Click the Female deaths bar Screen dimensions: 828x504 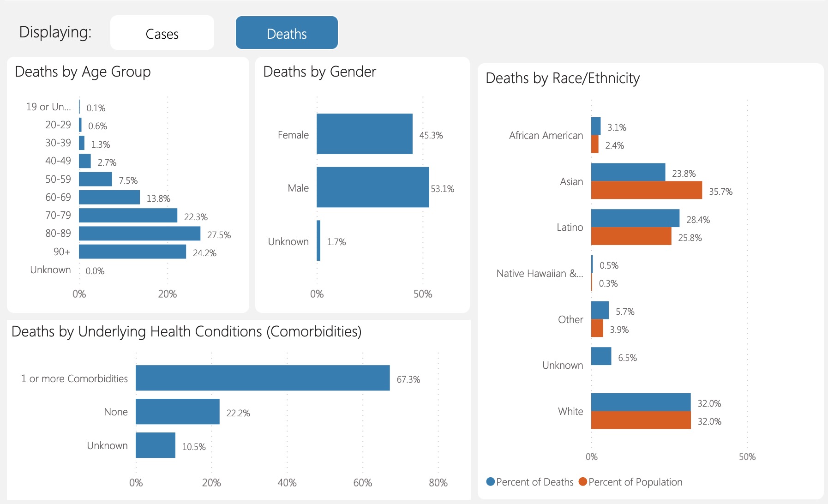click(x=364, y=134)
